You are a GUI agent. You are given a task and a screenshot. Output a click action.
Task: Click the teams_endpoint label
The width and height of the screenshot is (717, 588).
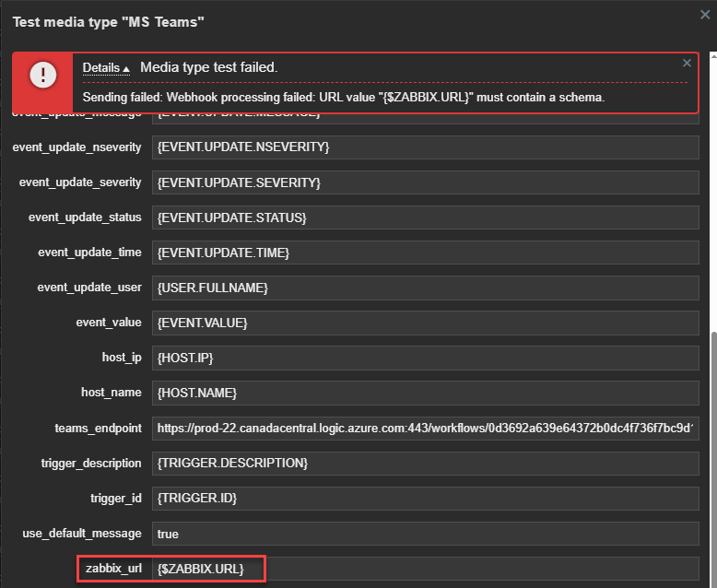coord(99,429)
